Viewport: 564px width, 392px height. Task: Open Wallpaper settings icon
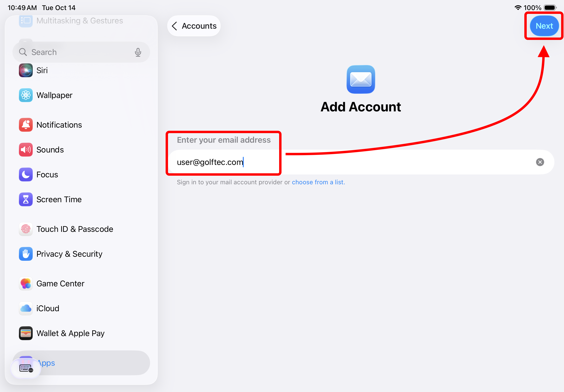pos(26,95)
